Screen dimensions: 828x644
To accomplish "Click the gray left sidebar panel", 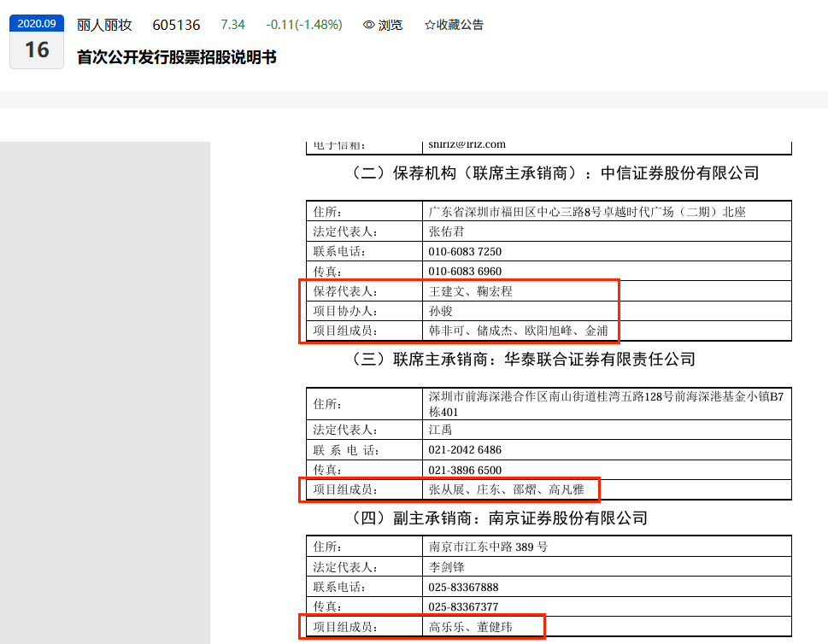I will pos(105,393).
